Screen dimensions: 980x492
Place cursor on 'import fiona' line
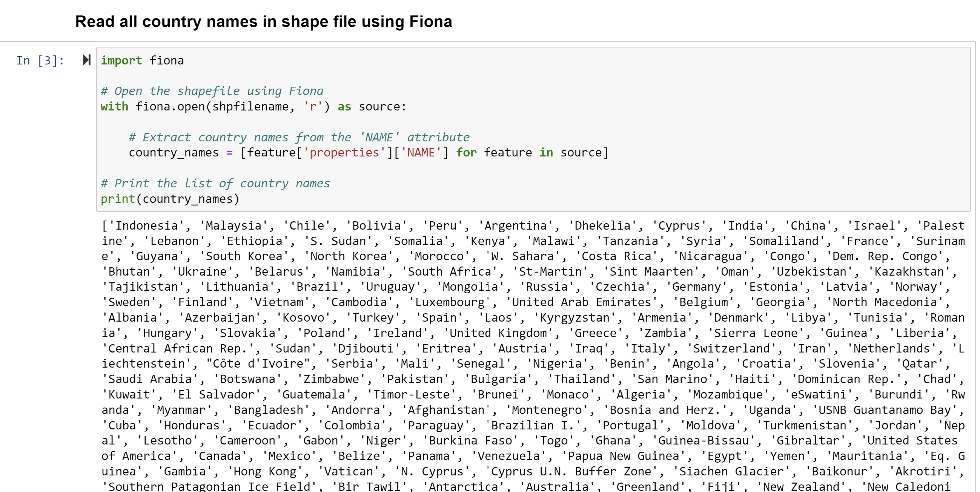pos(142,60)
